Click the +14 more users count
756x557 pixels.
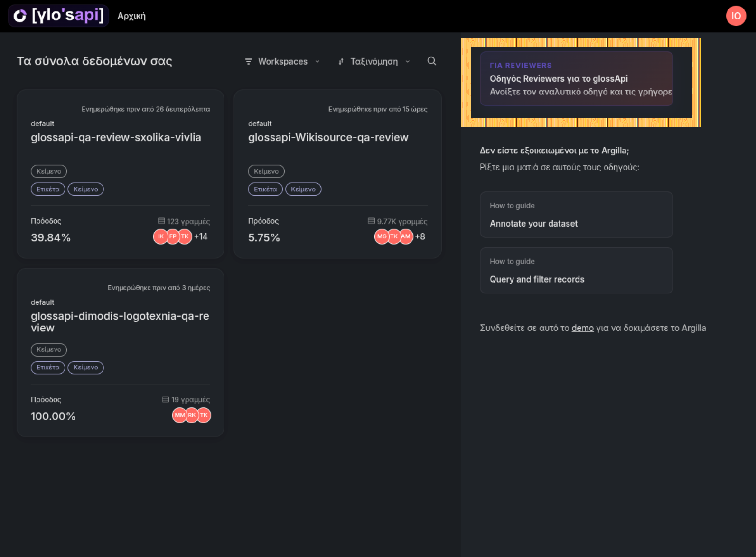coord(201,236)
